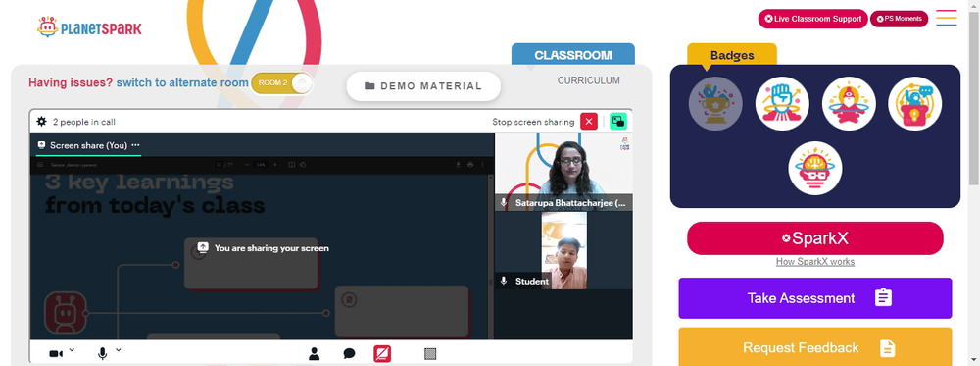Screen dimensions: 980x366
Task: Select Satarupa Bhattacharjee video tile
Action: (563, 172)
